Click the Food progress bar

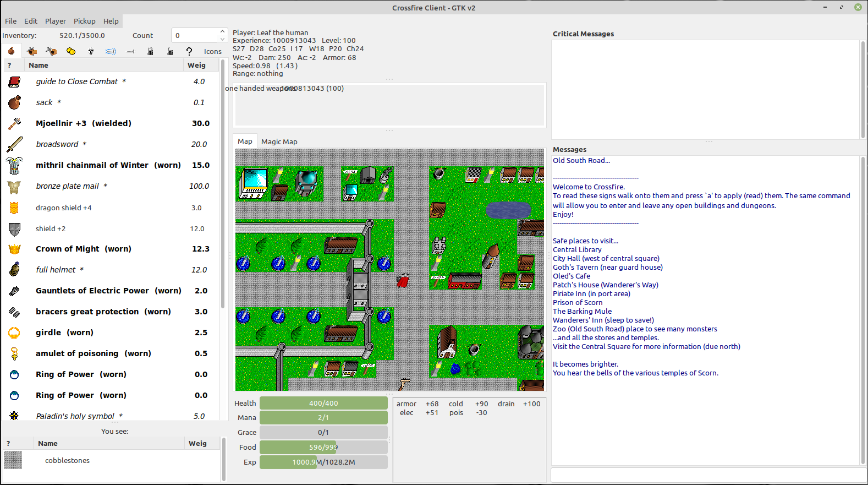tap(323, 447)
